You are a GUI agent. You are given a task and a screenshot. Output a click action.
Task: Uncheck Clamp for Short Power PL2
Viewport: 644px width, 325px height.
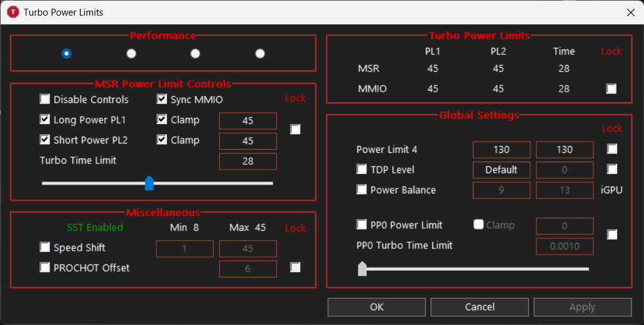click(162, 140)
